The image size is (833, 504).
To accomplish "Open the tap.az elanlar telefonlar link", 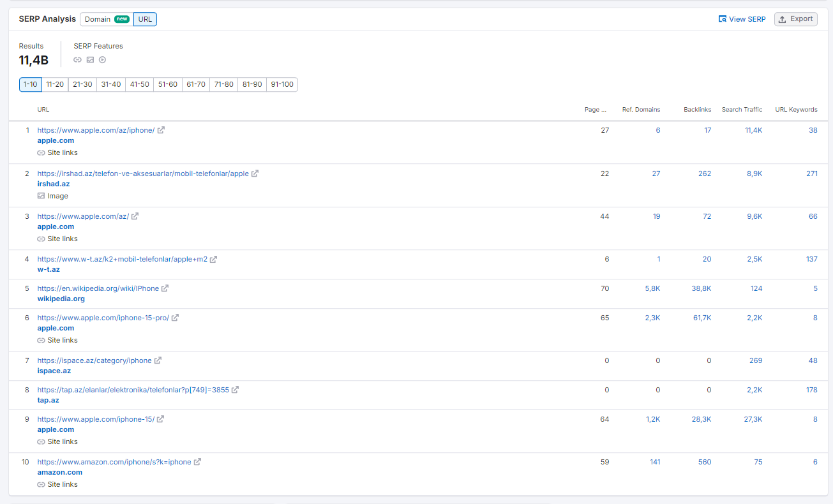I will coord(133,390).
